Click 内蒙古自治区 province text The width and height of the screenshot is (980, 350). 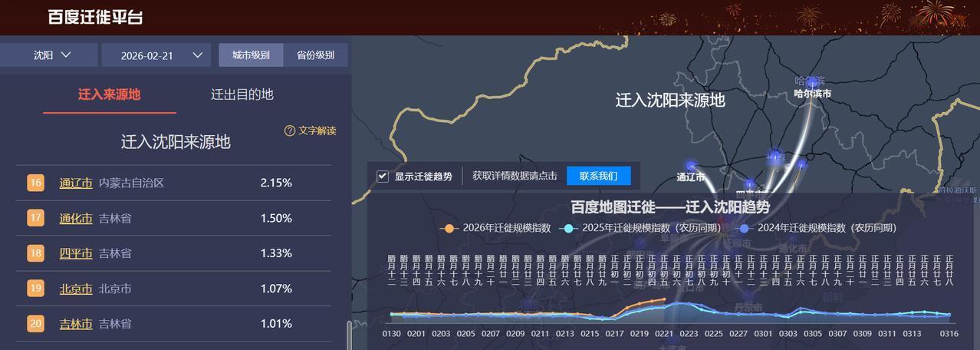tap(131, 183)
